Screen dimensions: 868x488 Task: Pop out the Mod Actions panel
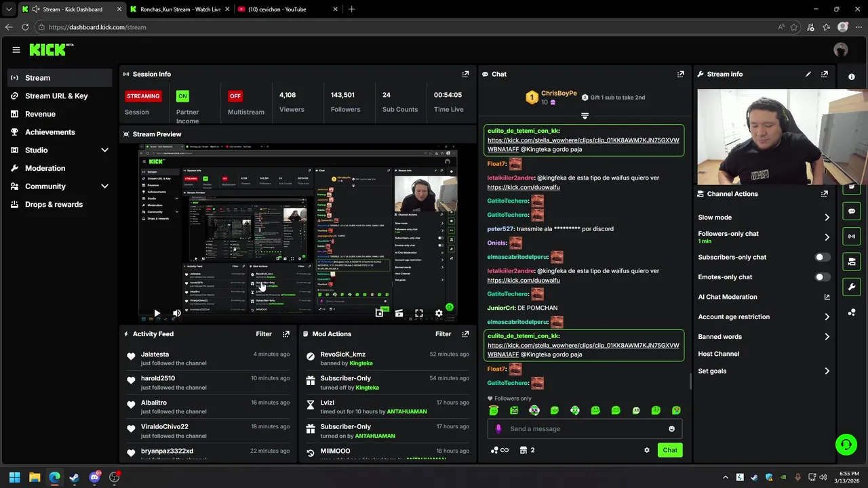coord(465,334)
